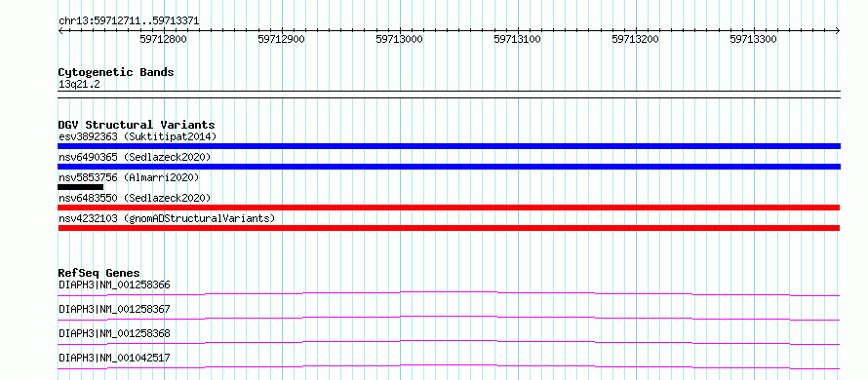This screenshot has width=868, height=380.
Task: Open the DGV Structural Variants track heading
Action: [x=137, y=125]
